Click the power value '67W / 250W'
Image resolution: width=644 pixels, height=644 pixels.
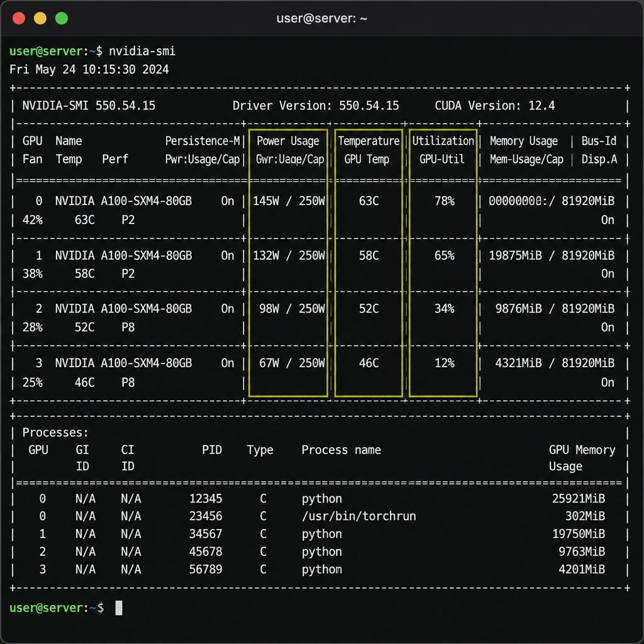[x=292, y=363]
